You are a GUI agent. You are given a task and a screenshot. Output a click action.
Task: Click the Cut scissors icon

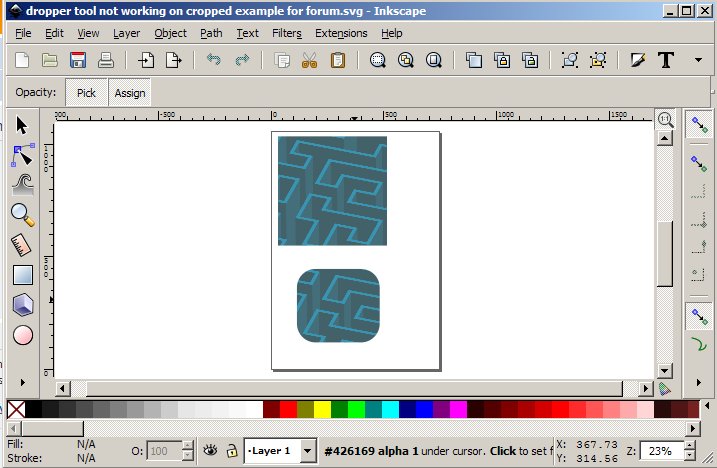tap(309, 60)
